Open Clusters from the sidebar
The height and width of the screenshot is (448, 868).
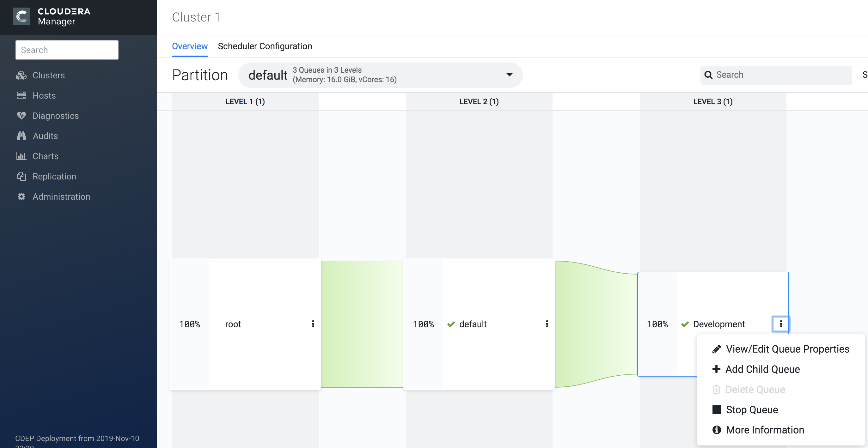(48, 75)
